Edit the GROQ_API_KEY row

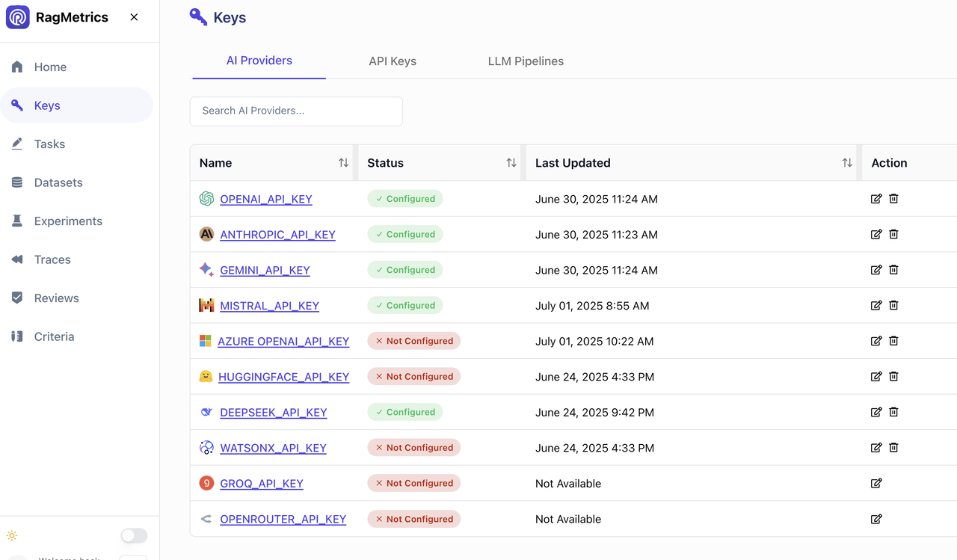[x=876, y=483]
